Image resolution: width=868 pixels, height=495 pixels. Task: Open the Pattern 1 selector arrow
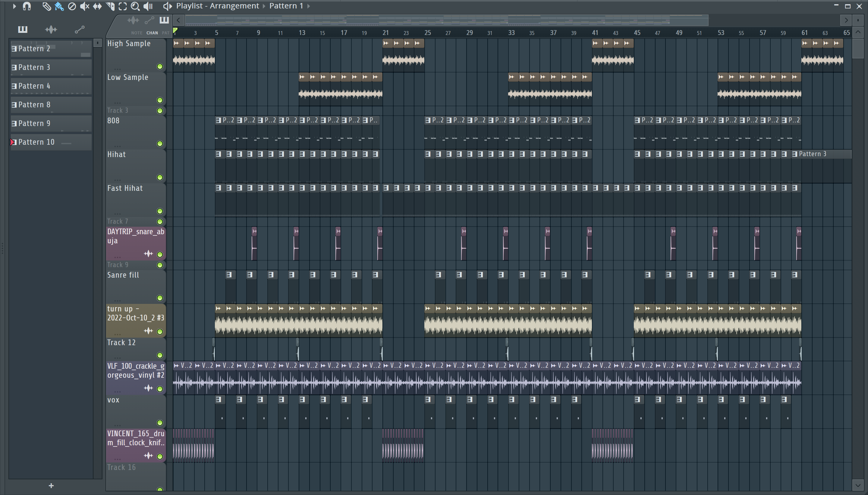pyautogui.click(x=308, y=6)
